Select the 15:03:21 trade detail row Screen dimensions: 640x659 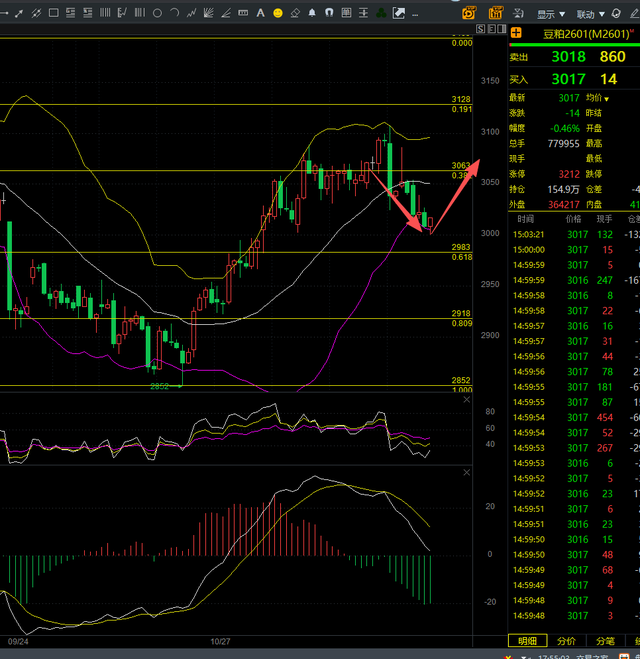574,235
